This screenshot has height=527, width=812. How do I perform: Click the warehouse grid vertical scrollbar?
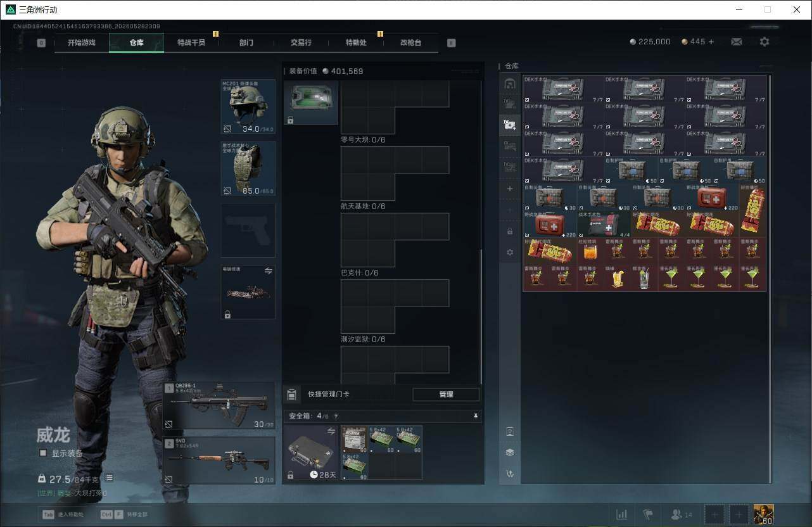(770, 279)
